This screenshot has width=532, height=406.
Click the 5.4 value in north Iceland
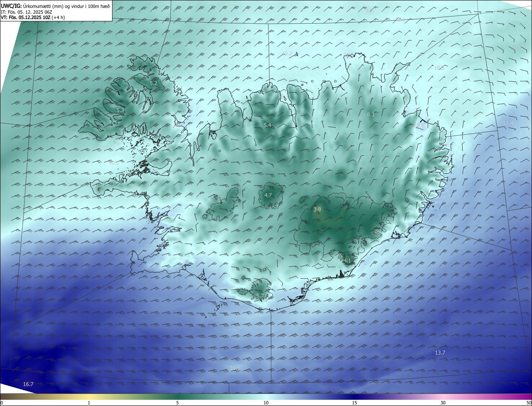pos(267,125)
